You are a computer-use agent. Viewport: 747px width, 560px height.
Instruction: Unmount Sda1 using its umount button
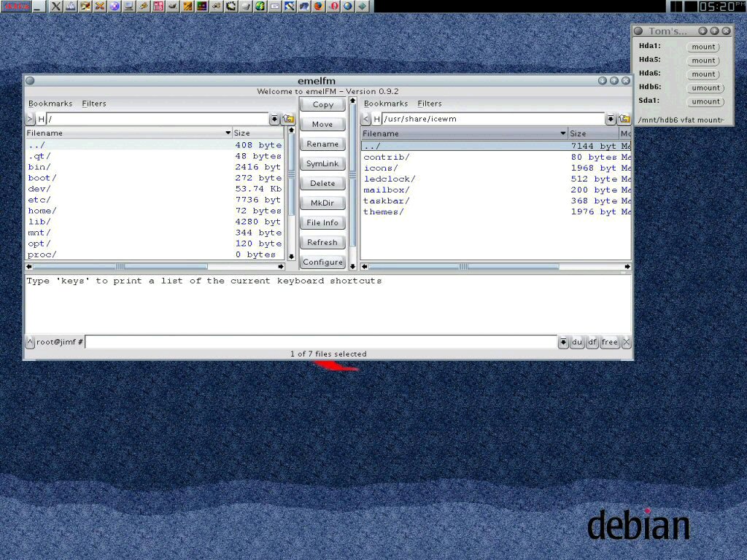click(x=705, y=101)
